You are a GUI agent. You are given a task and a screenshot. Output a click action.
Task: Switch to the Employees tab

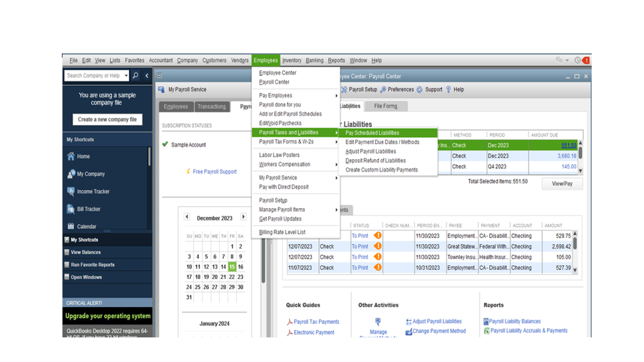click(176, 107)
